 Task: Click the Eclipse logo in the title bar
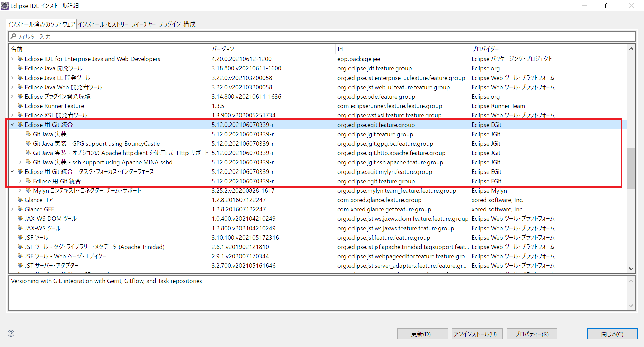click(5, 5)
